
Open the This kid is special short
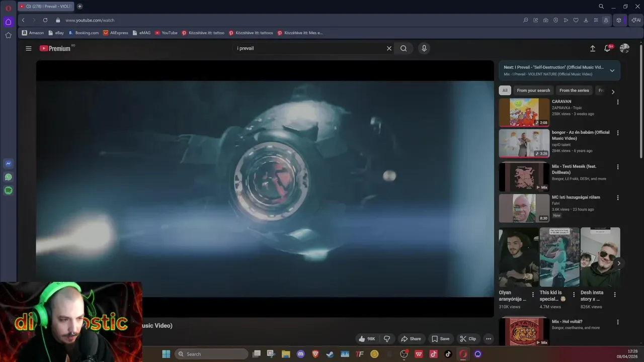(x=559, y=257)
